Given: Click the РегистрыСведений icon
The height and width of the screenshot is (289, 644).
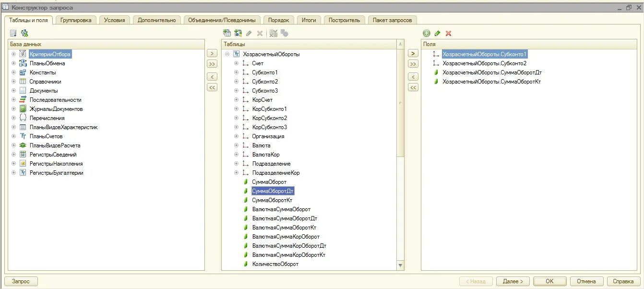Looking at the screenshot, I should tap(23, 154).
